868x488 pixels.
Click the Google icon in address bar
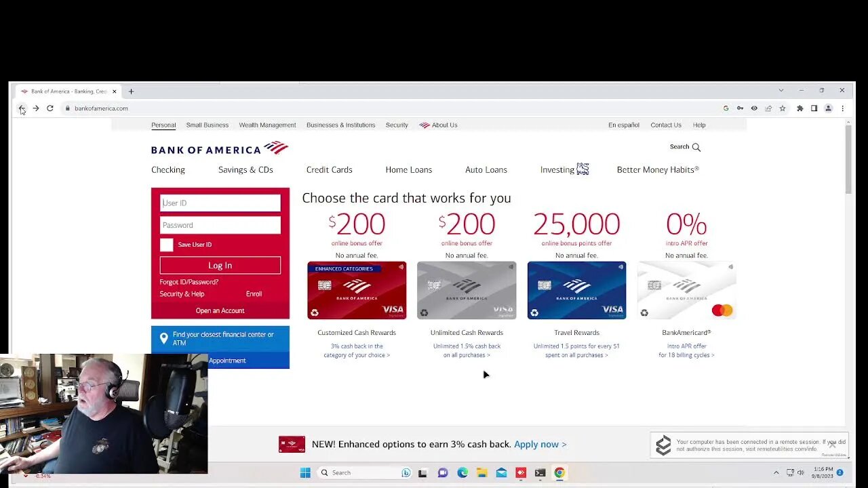pos(726,108)
